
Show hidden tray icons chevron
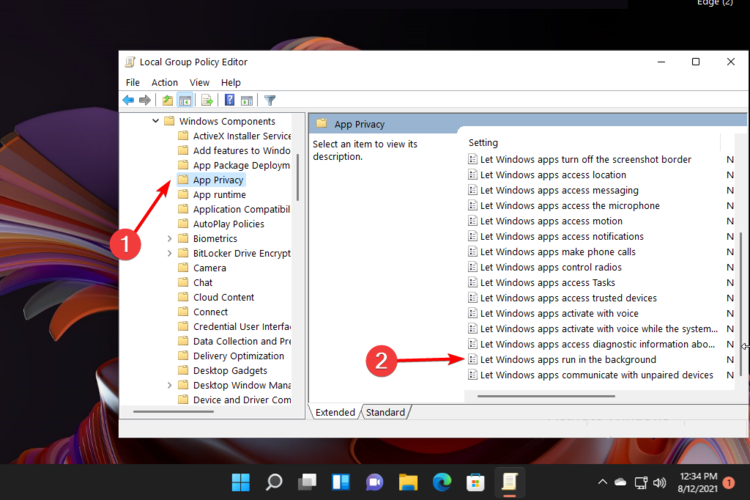[x=603, y=482]
